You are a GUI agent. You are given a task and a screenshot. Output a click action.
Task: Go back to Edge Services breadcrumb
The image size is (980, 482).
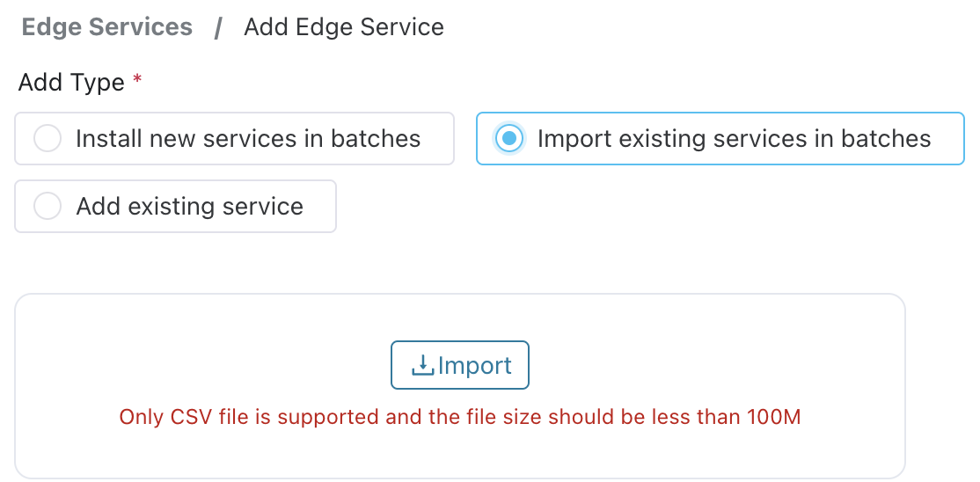pyautogui.click(x=106, y=27)
